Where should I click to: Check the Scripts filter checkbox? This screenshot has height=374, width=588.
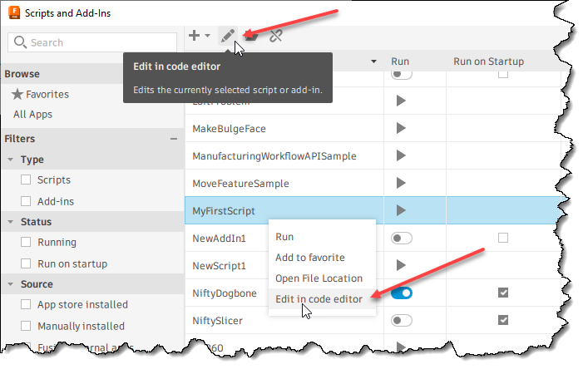27,180
